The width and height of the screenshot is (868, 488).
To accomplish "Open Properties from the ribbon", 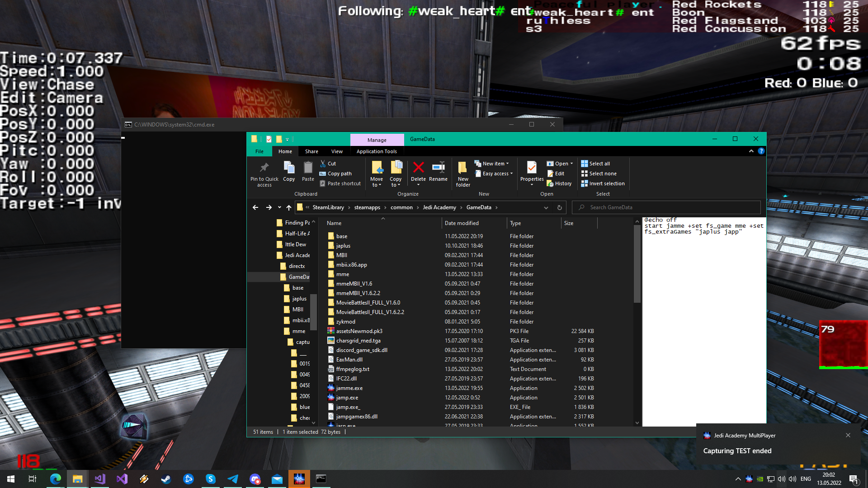I will pyautogui.click(x=532, y=173).
